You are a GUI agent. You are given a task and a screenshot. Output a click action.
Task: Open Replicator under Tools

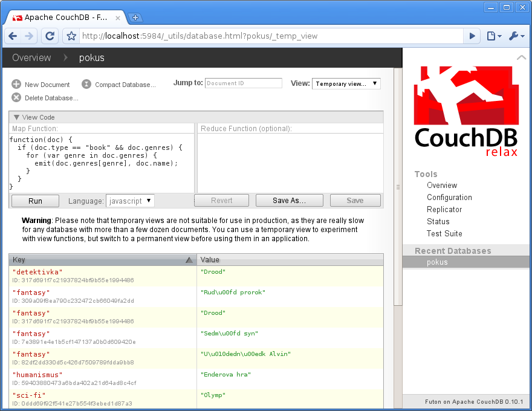pyautogui.click(x=444, y=210)
